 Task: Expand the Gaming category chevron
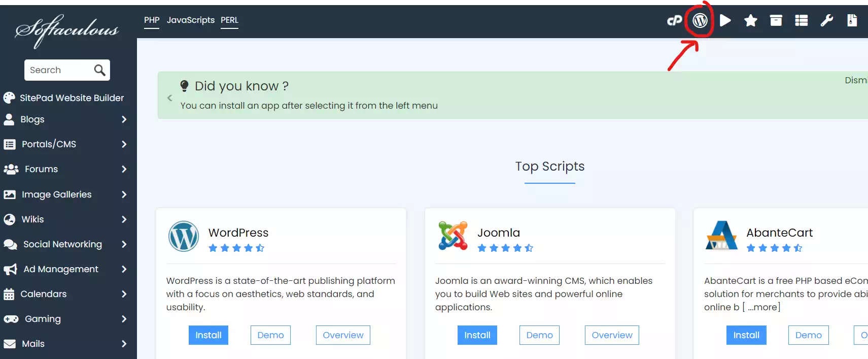124,319
